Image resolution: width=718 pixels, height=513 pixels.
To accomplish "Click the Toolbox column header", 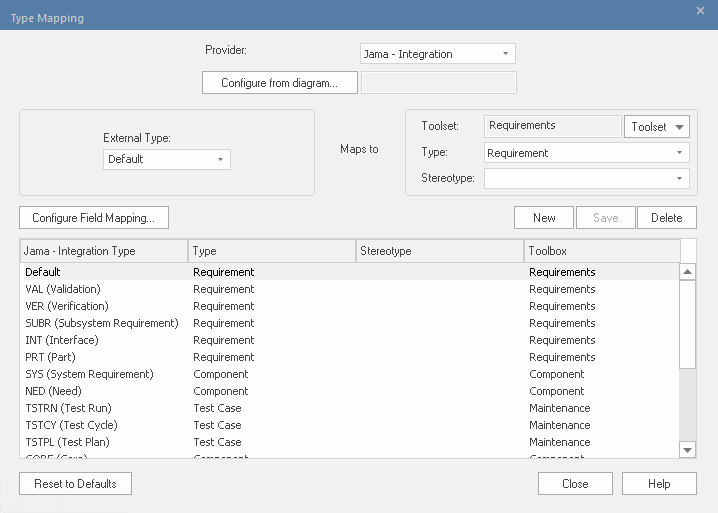I will click(x=601, y=251).
